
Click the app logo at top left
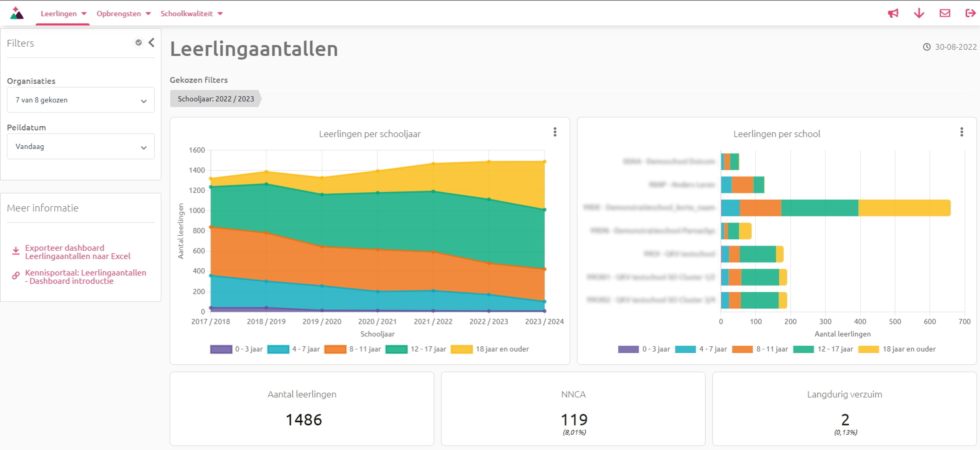click(17, 13)
